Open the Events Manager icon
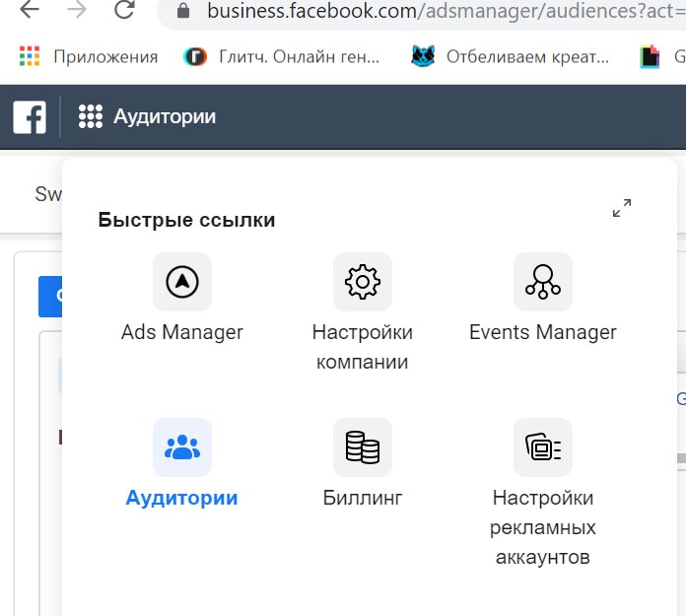Viewport: 686px width, 616px height. (x=542, y=282)
